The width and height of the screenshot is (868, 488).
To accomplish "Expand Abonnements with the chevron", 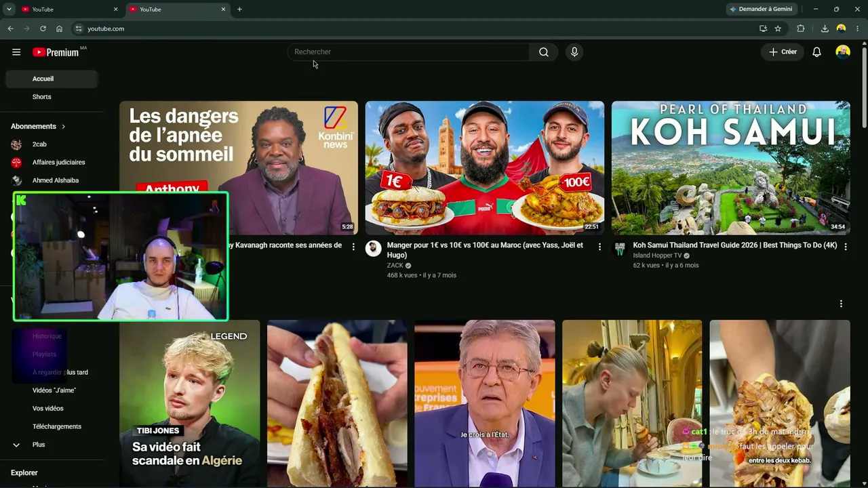I will click(x=64, y=127).
